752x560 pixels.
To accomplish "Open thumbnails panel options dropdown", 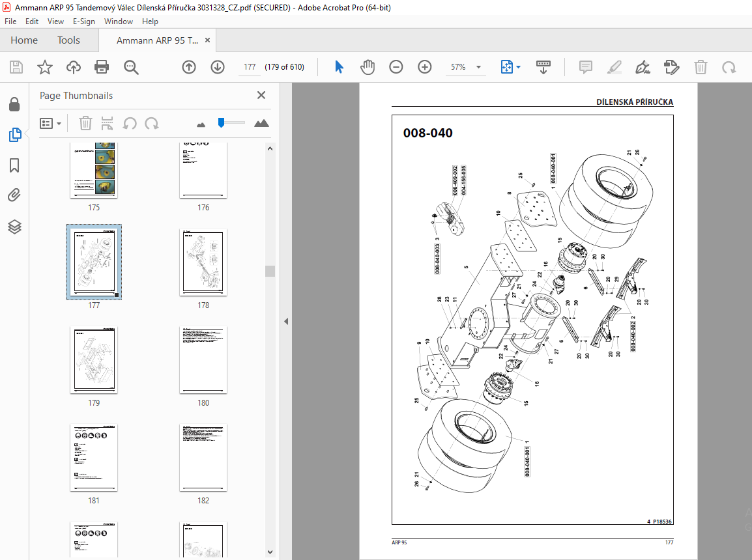I will click(50, 124).
